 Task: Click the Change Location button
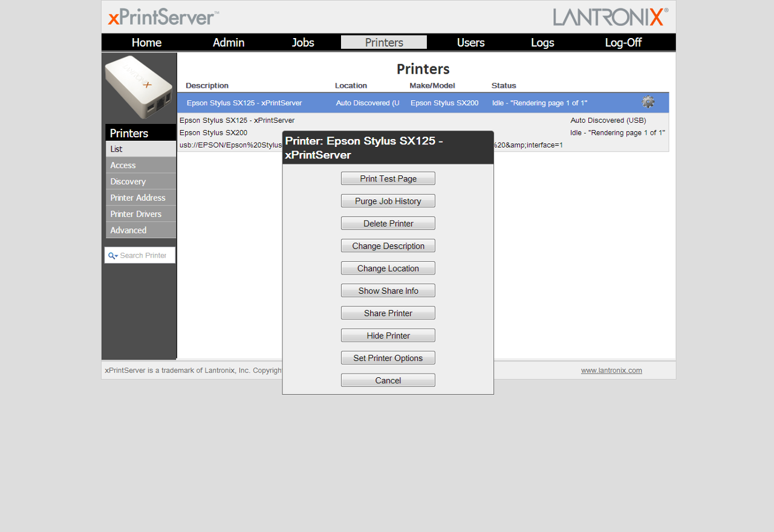(x=388, y=268)
